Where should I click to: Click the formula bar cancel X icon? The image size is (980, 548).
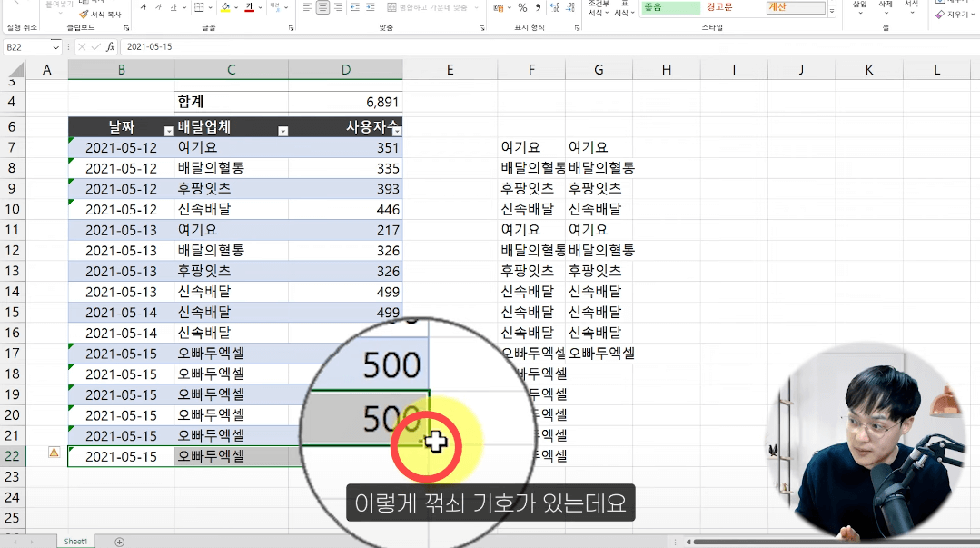82,46
